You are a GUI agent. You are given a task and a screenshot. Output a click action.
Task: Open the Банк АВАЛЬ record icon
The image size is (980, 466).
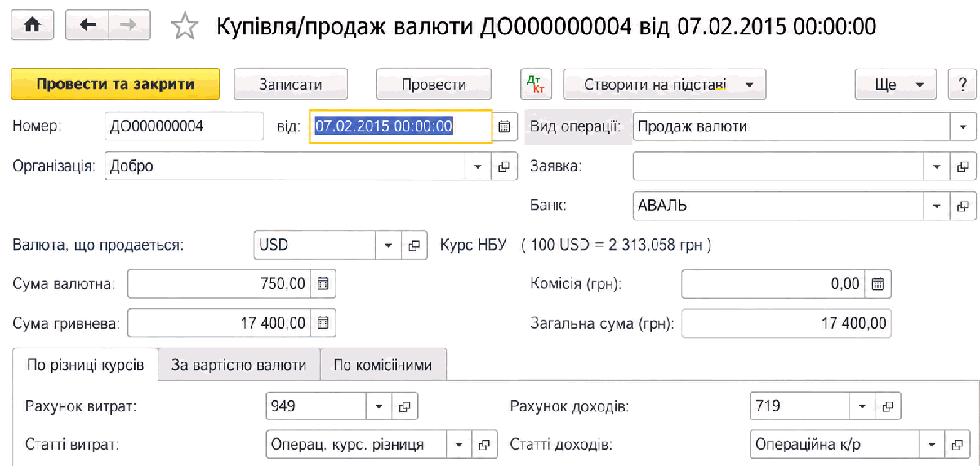click(x=964, y=206)
